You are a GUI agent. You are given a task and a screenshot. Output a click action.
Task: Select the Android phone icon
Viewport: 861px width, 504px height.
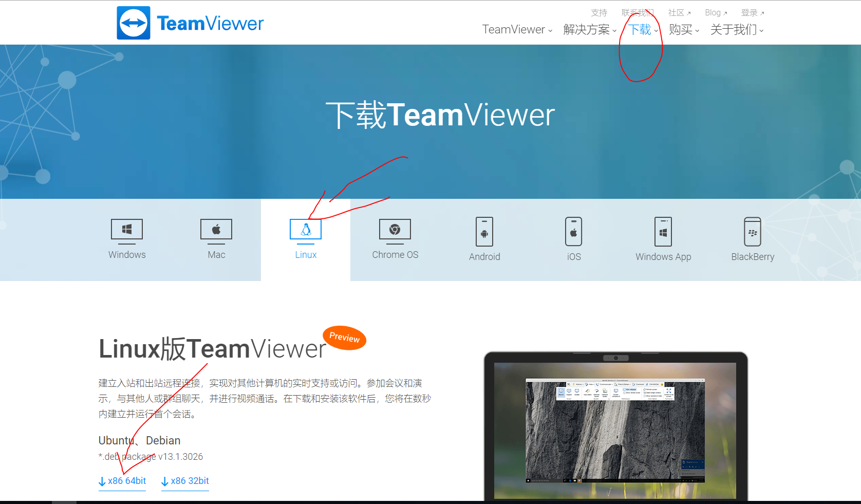[484, 232]
